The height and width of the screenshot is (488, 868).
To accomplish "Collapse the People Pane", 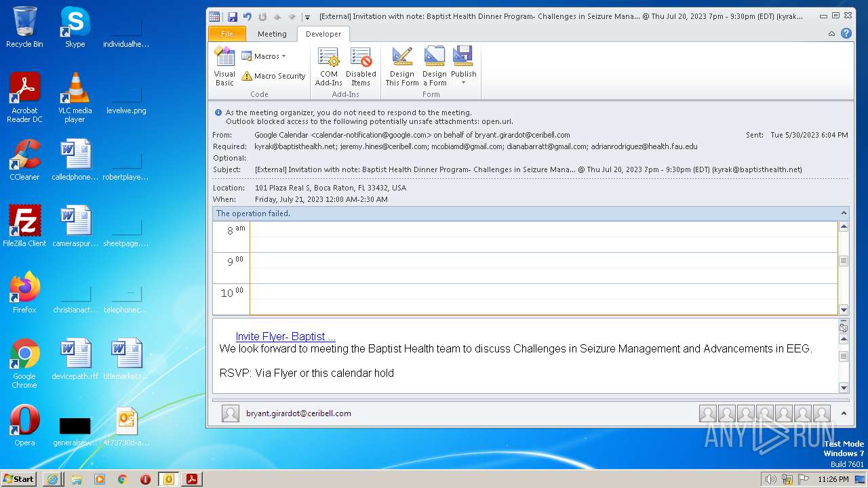I will 844,413.
